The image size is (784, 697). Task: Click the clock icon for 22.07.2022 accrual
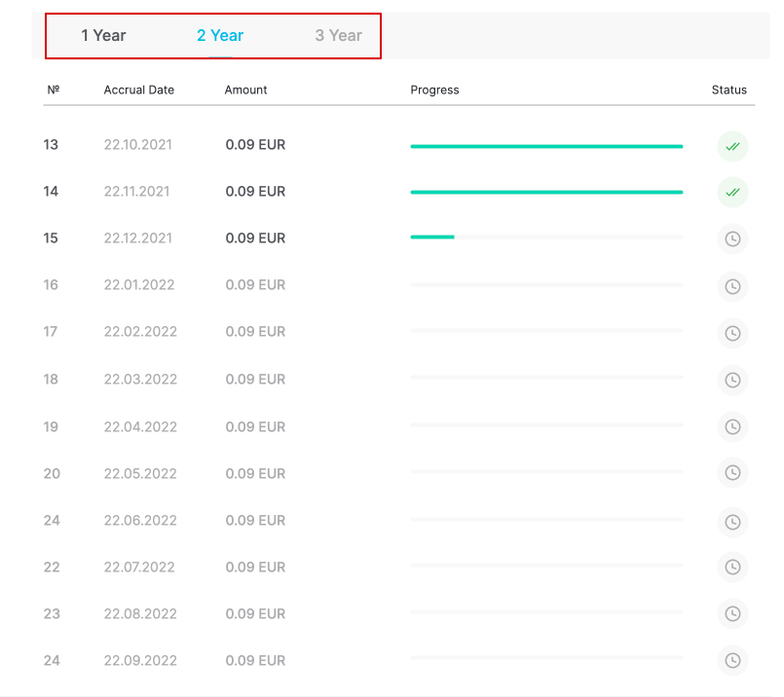pos(732,567)
